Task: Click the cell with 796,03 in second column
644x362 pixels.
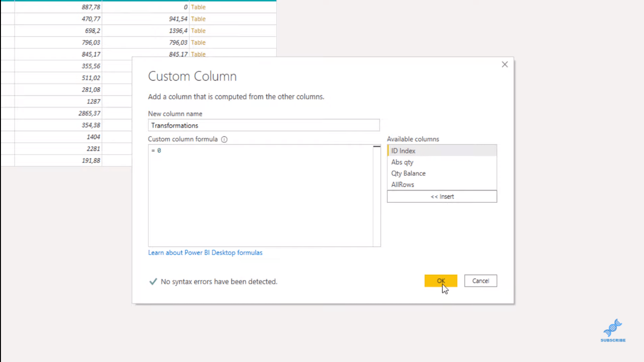Action: 146,42
